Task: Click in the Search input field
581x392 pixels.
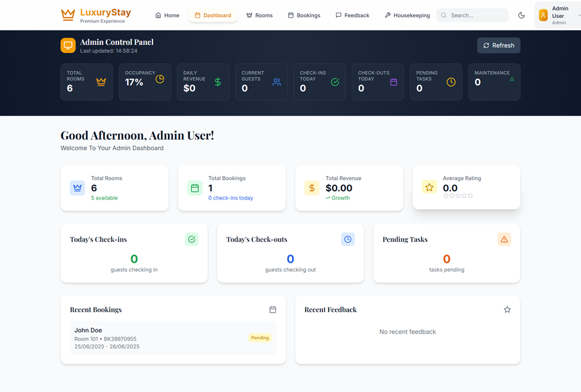Action: (x=477, y=15)
